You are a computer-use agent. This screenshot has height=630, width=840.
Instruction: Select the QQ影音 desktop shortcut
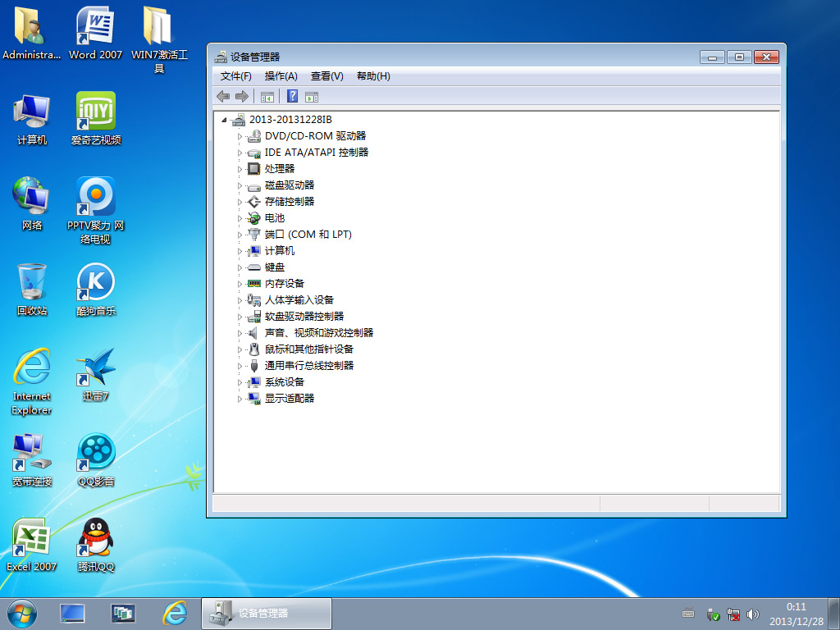[x=96, y=459]
